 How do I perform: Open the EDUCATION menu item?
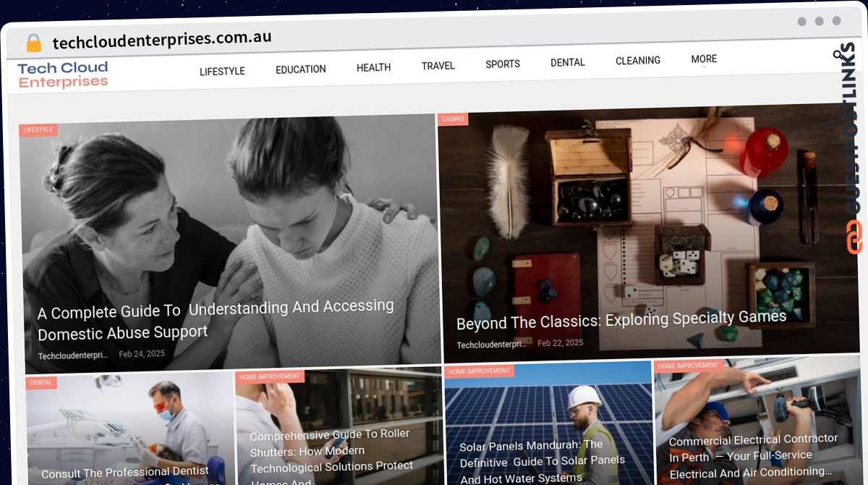click(301, 69)
